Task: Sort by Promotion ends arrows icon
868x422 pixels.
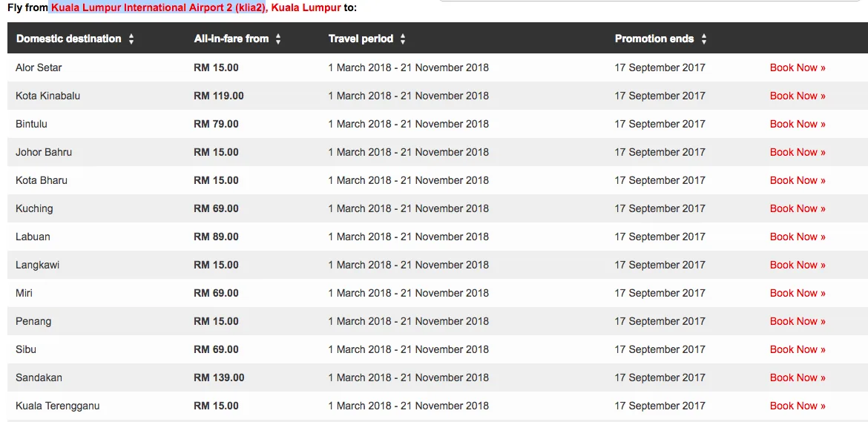Action: (x=704, y=39)
